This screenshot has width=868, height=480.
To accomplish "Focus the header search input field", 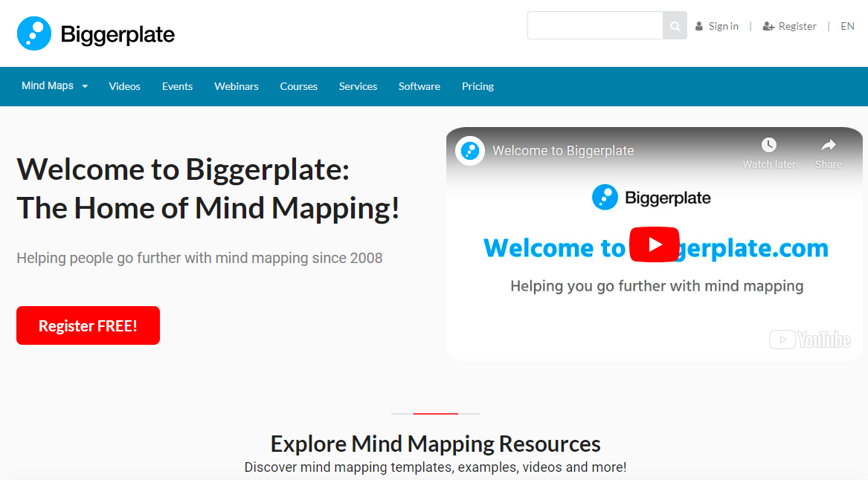I will point(595,25).
